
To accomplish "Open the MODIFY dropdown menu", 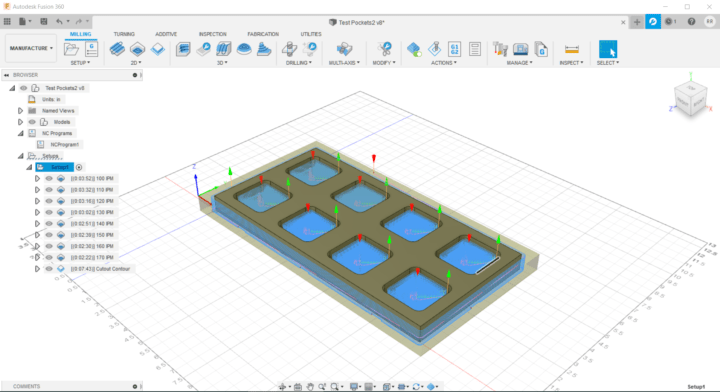I will tap(384, 63).
